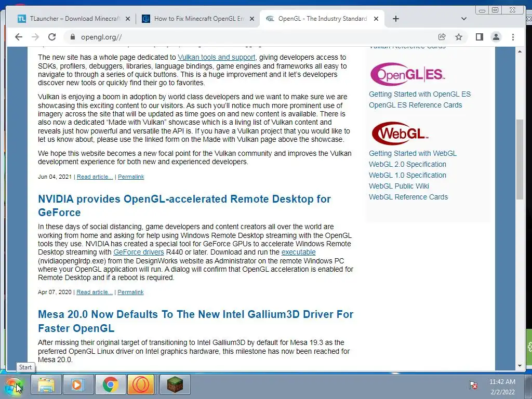
Task: Close the OpenGL Industry Standard tab
Action: (376, 19)
